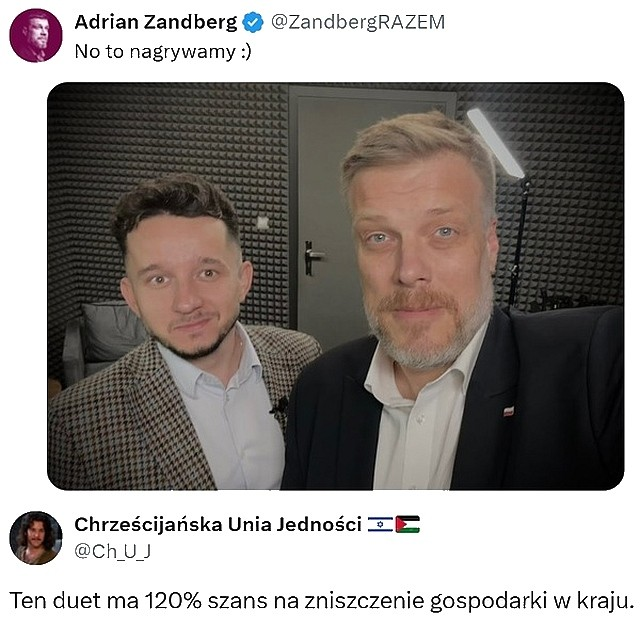
Task: Click the lapel pin on dark jacket
Action: point(508,411)
